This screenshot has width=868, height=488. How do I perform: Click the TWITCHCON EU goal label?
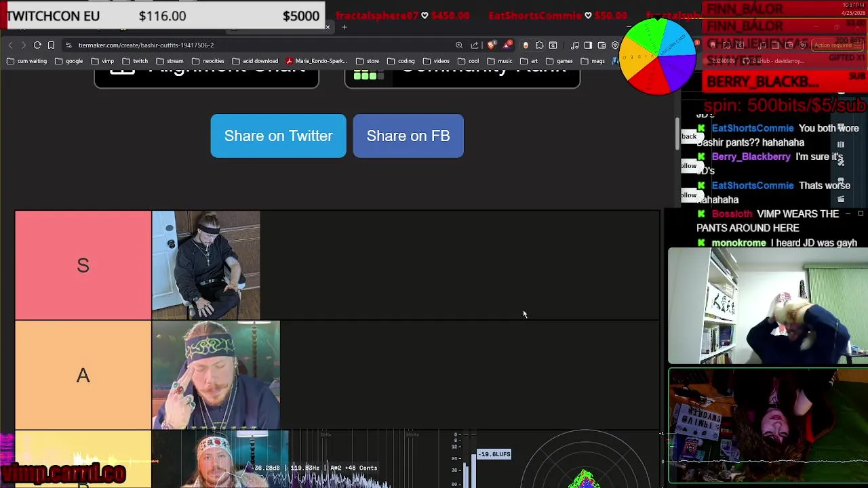tap(53, 16)
